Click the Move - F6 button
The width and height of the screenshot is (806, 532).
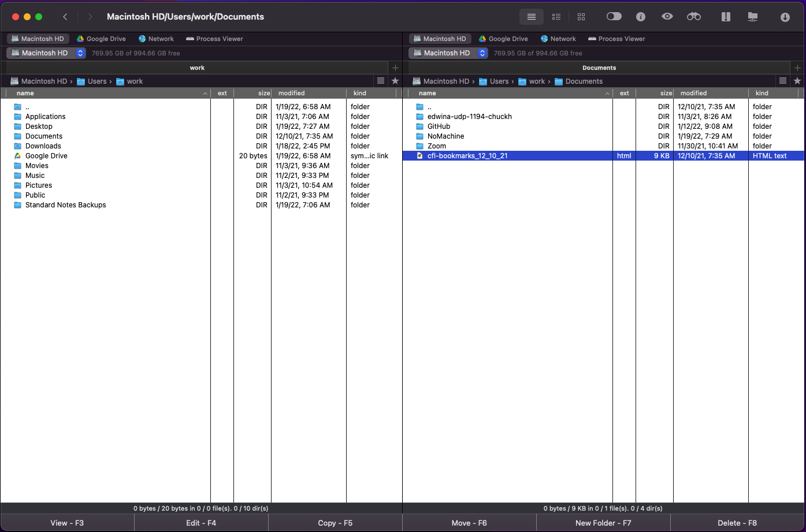pos(469,523)
